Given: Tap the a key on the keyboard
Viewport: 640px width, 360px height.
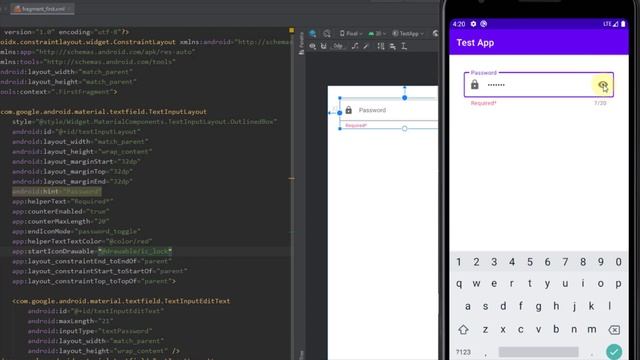Looking at the screenshot, I should coord(468,306).
